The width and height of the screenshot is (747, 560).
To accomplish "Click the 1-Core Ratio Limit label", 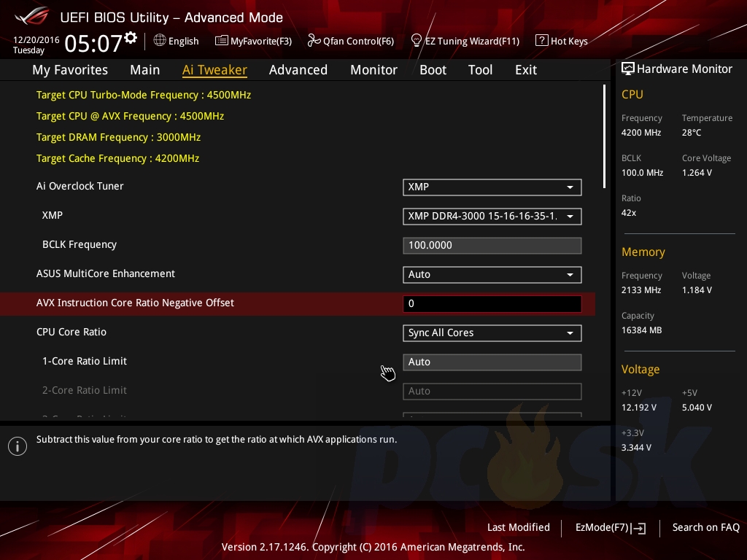I will tap(85, 362).
